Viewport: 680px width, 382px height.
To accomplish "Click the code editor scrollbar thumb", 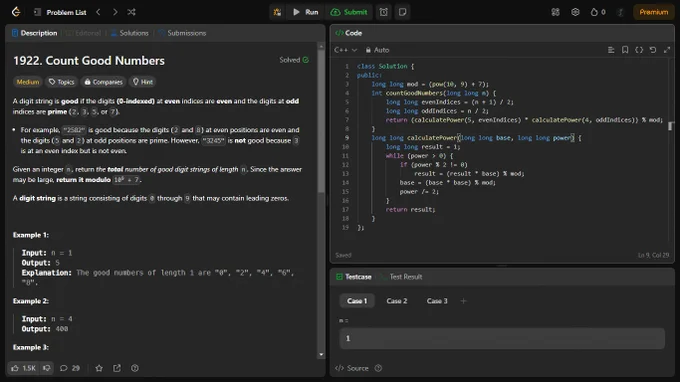I will 670,126.
